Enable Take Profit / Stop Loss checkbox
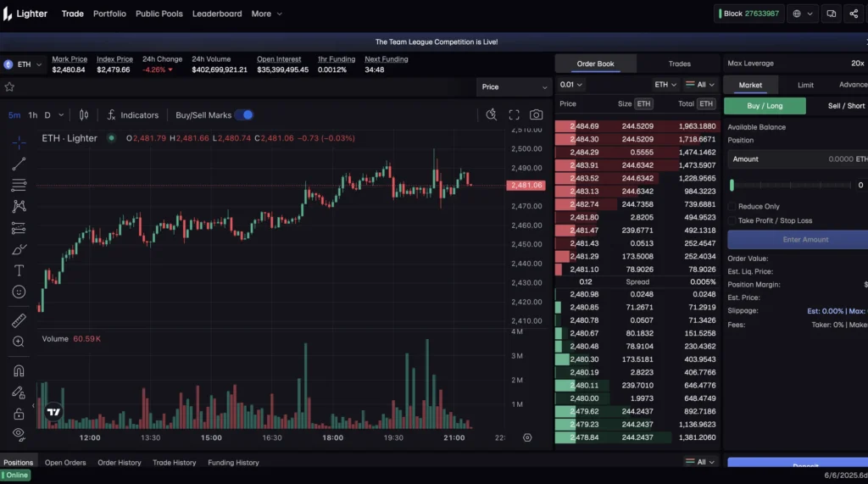Viewport: 868px width, 484px height. 732,220
